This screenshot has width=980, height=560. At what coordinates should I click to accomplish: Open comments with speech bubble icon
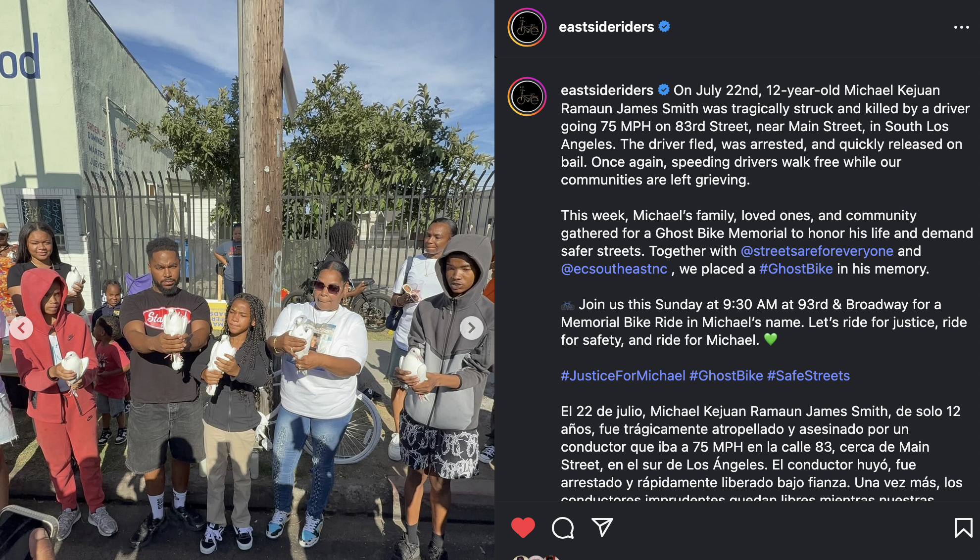click(x=563, y=527)
